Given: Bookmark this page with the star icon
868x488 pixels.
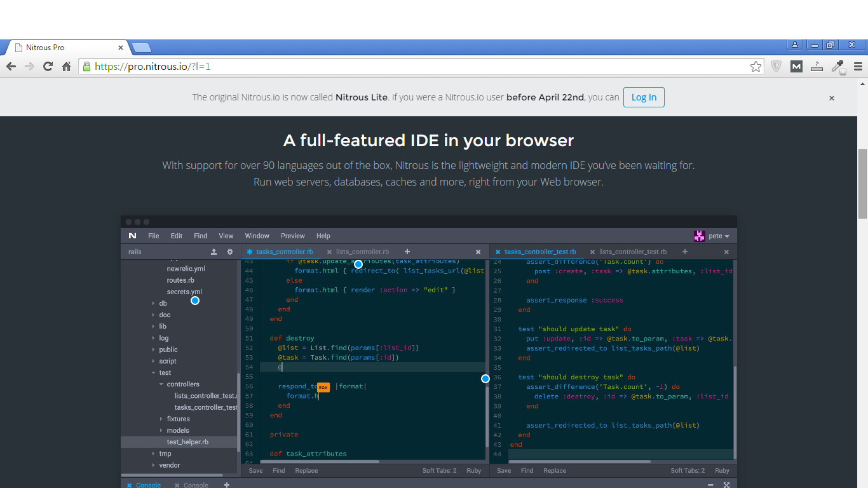Looking at the screenshot, I should click(x=756, y=66).
